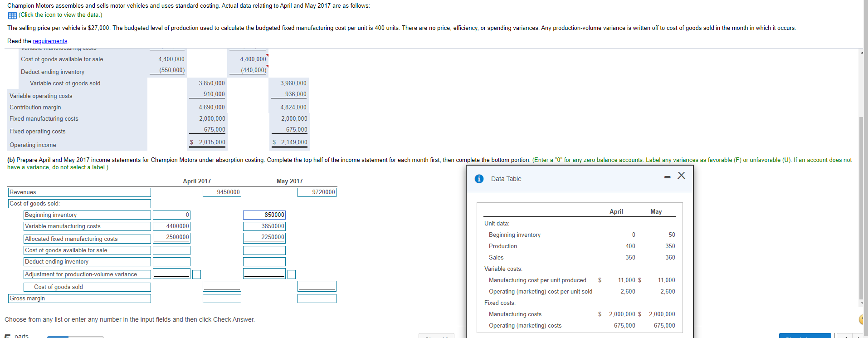Click the scrollbar down arrow
This screenshot has height=338, width=868.
click(862, 303)
